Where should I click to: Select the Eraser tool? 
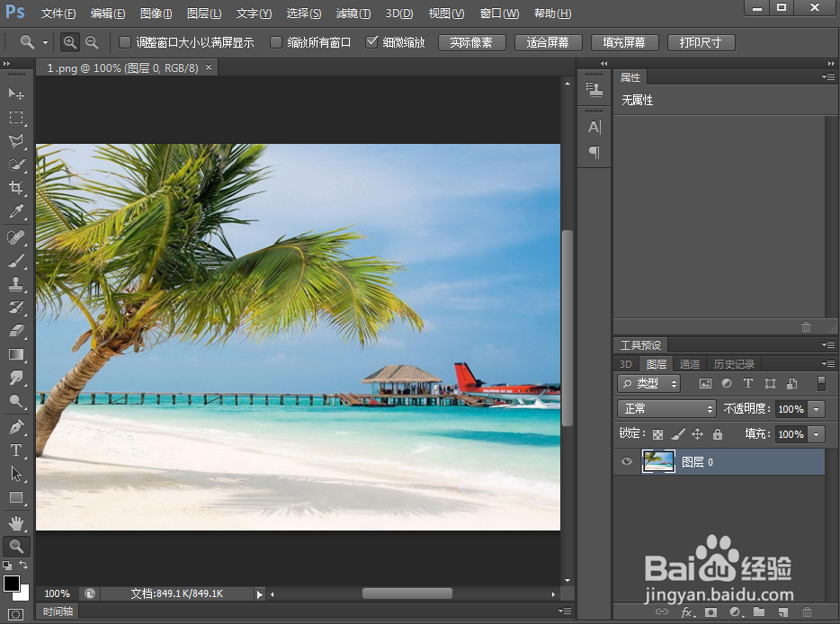pos(16,331)
